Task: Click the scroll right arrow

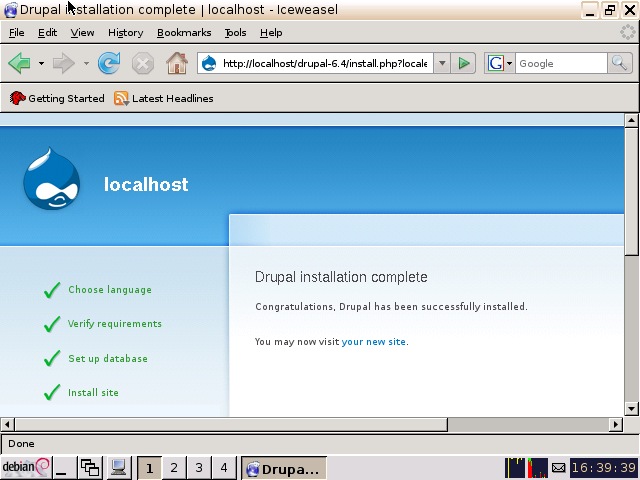Action: pyautogui.click(x=616, y=424)
